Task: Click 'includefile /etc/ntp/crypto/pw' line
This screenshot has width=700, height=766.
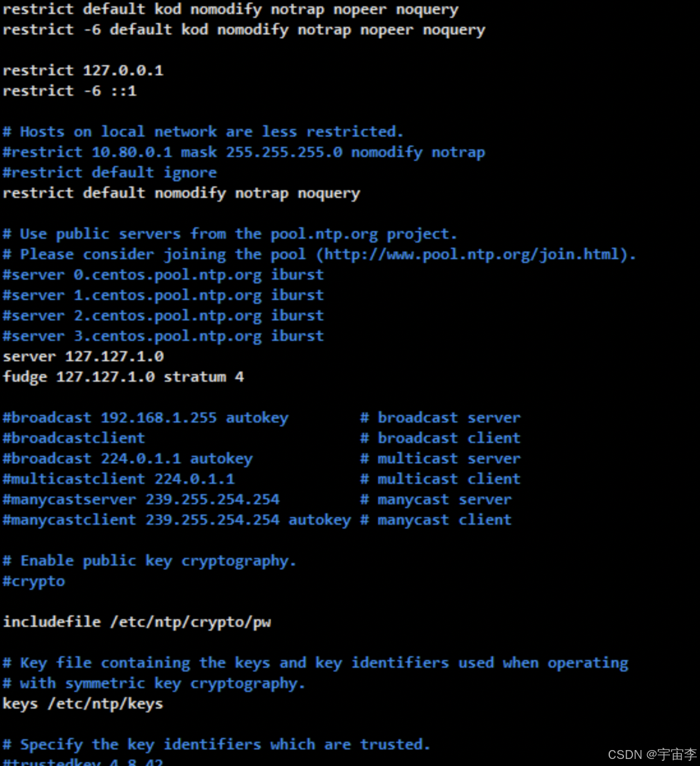Action: point(137,622)
